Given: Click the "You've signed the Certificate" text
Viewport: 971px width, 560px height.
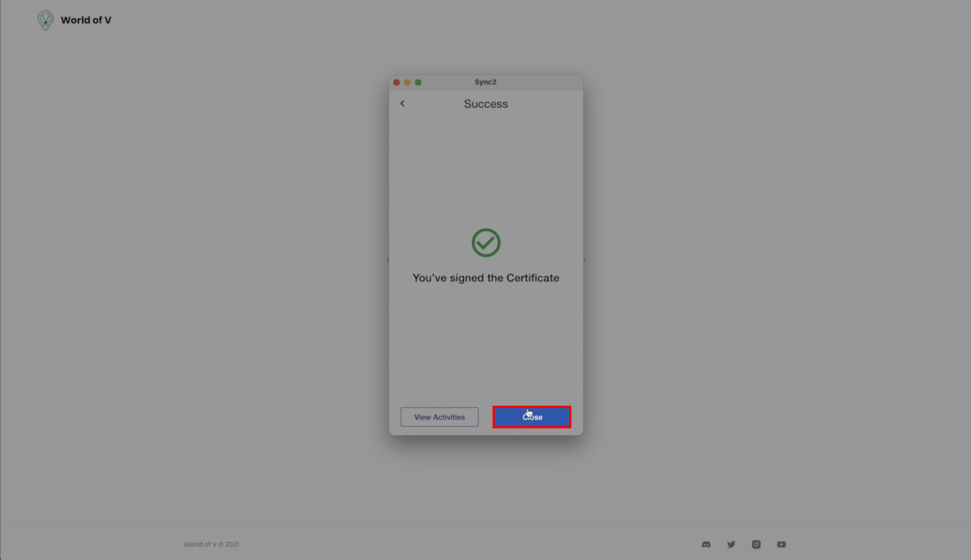Looking at the screenshot, I should (486, 278).
